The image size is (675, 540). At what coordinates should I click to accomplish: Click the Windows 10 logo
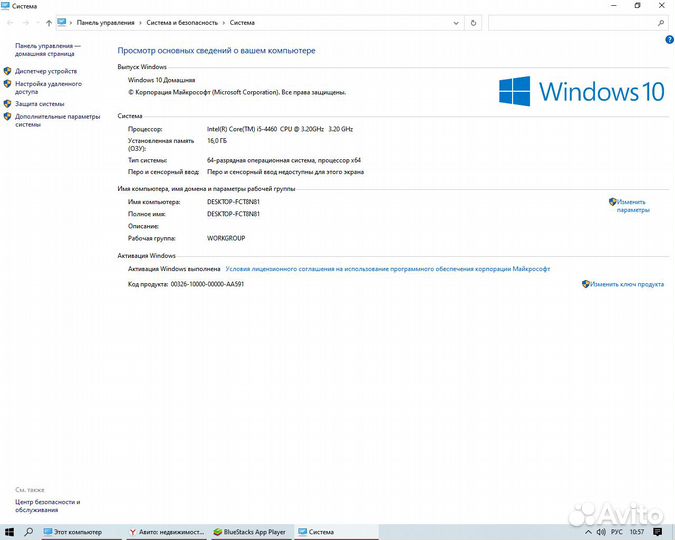pos(582,91)
